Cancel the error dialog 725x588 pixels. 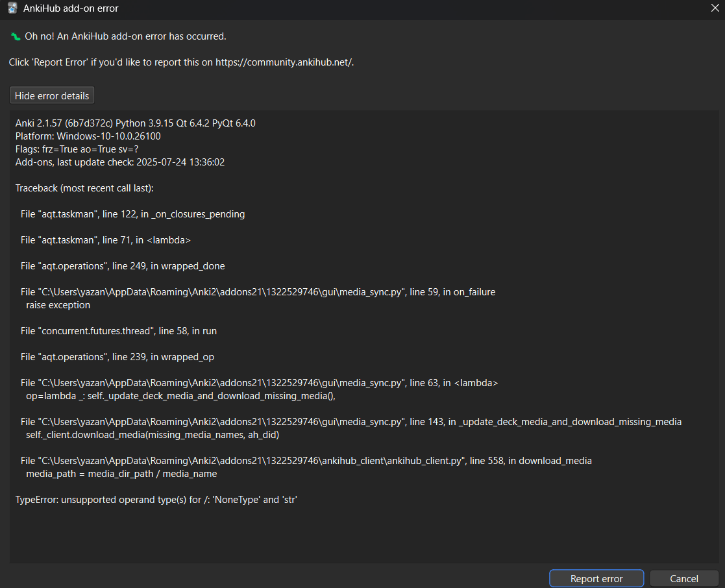pos(683,578)
